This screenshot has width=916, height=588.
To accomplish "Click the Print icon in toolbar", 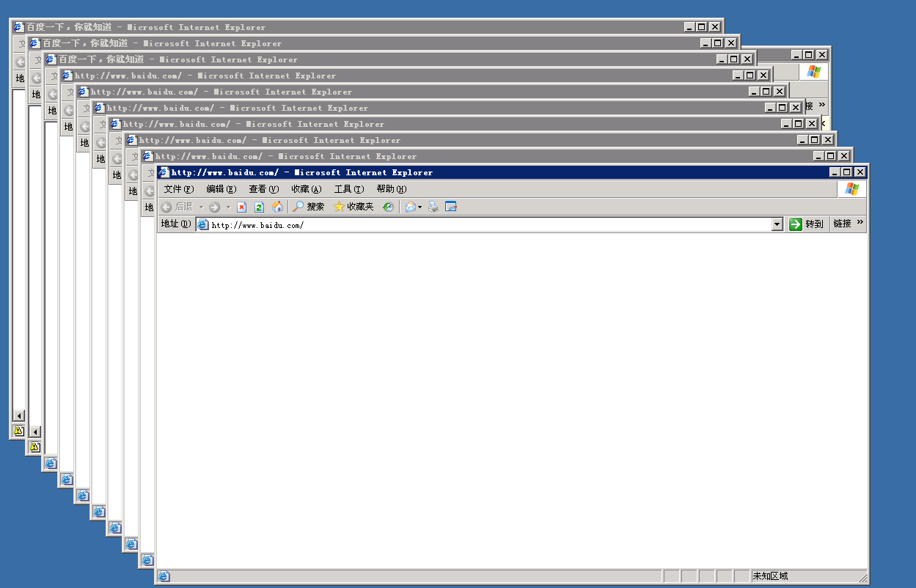I will tap(433, 207).
